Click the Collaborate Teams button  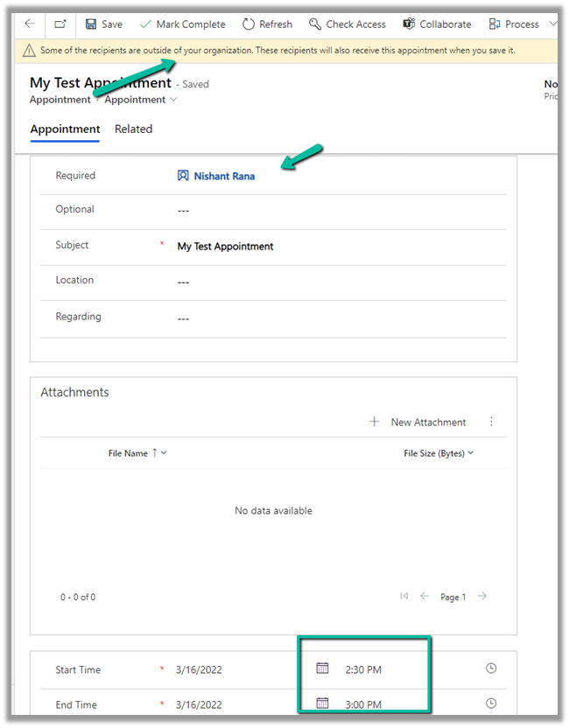point(437,24)
